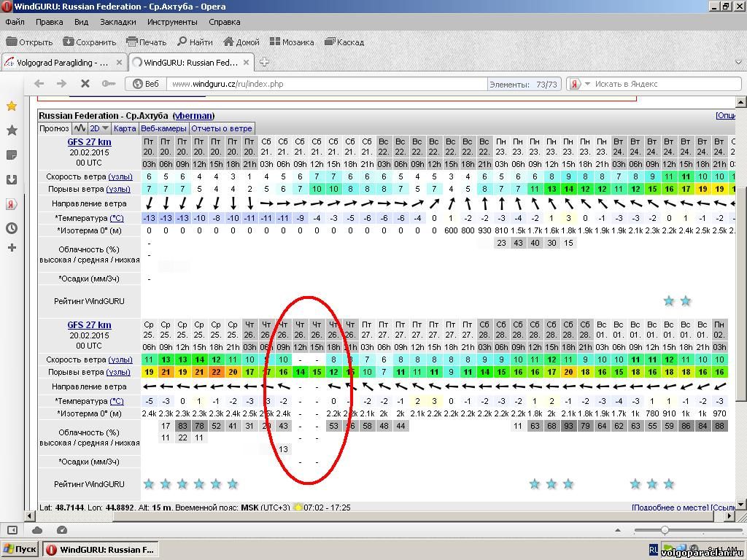Click vertical scrollbar down arrow
This screenshot has width=747, height=560.
(x=741, y=504)
